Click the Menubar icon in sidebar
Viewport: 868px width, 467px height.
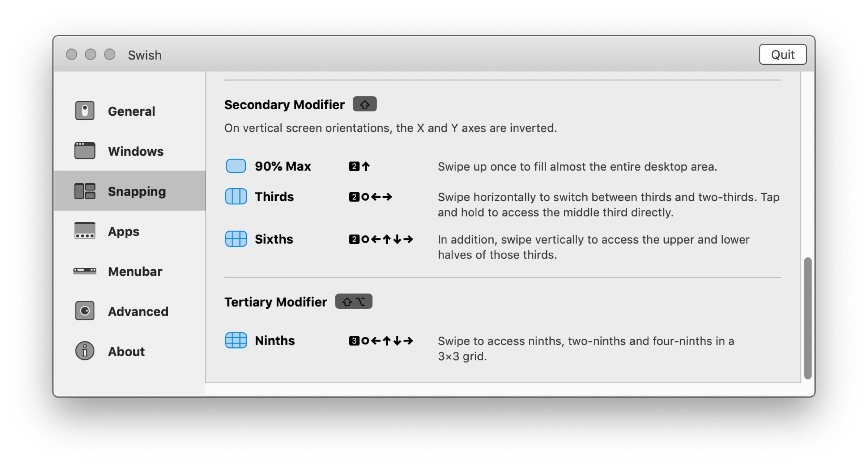click(85, 271)
